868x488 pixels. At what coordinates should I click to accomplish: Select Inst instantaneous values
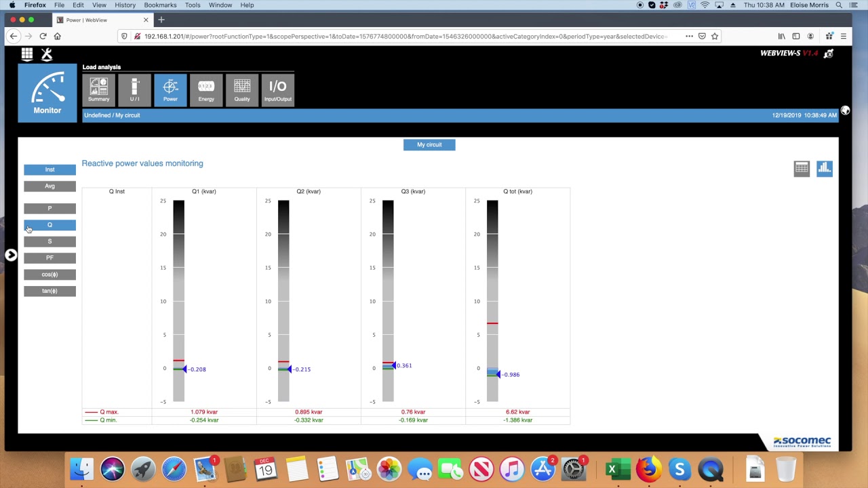[50, 169]
